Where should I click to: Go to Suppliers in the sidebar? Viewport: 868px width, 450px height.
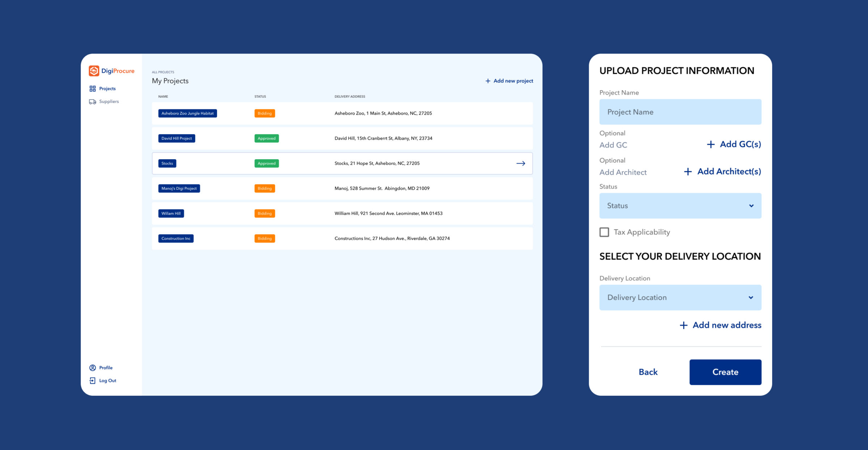click(x=109, y=102)
